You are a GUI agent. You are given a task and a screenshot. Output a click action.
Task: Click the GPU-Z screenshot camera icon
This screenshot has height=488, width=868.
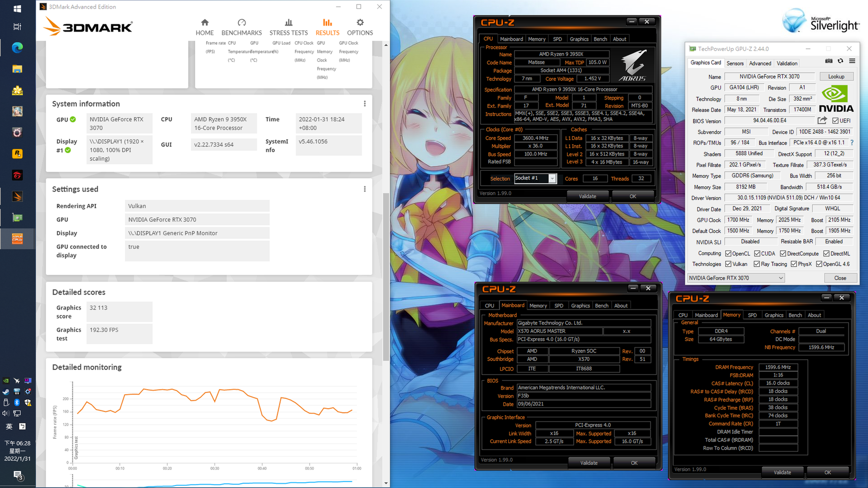(829, 61)
